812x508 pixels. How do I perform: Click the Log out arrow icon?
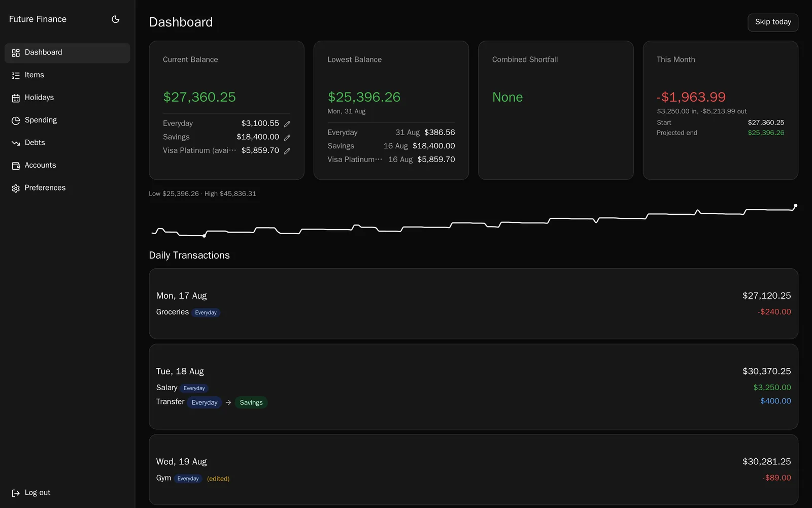(x=16, y=493)
